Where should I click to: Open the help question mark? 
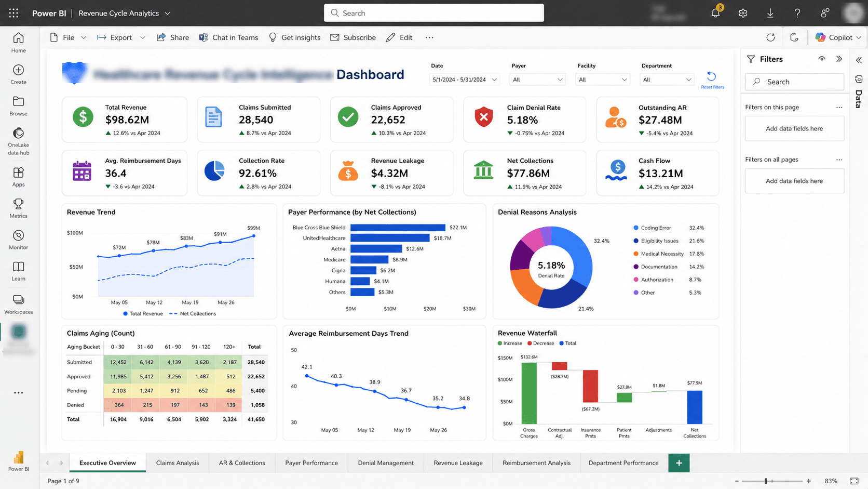(x=797, y=13)
